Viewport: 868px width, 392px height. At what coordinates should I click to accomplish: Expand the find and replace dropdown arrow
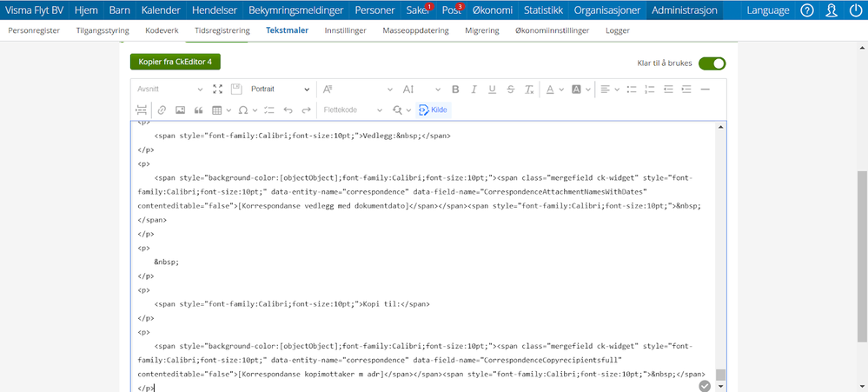[408, 110]
